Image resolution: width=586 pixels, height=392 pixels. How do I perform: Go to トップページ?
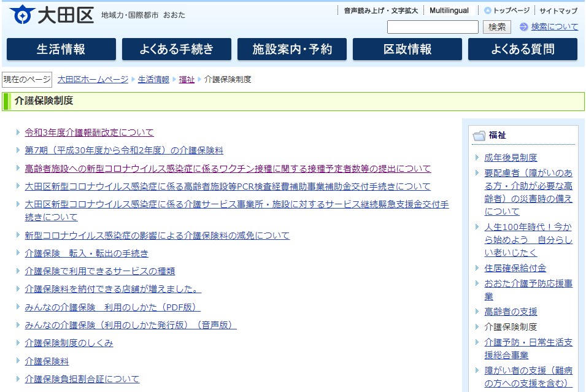pyautogui.click(x=511, y=10)
